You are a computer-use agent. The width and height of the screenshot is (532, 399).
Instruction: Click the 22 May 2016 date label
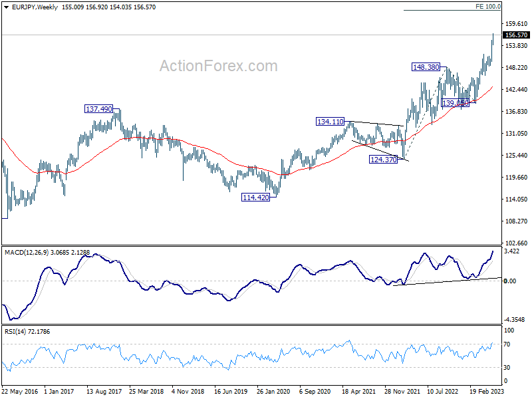point(20,391)
